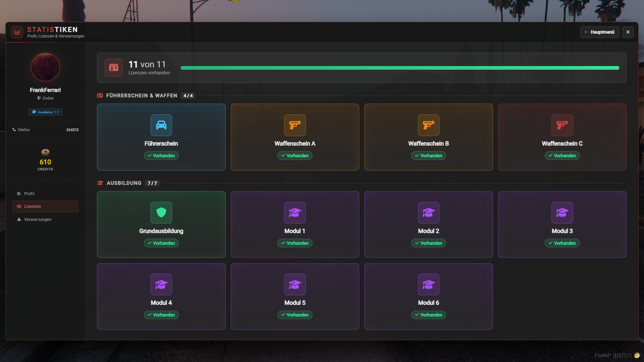This screenshot has height=362, width=644.
Task: Click the Waffenschein A card title
Action: click(x=295, y=143)
